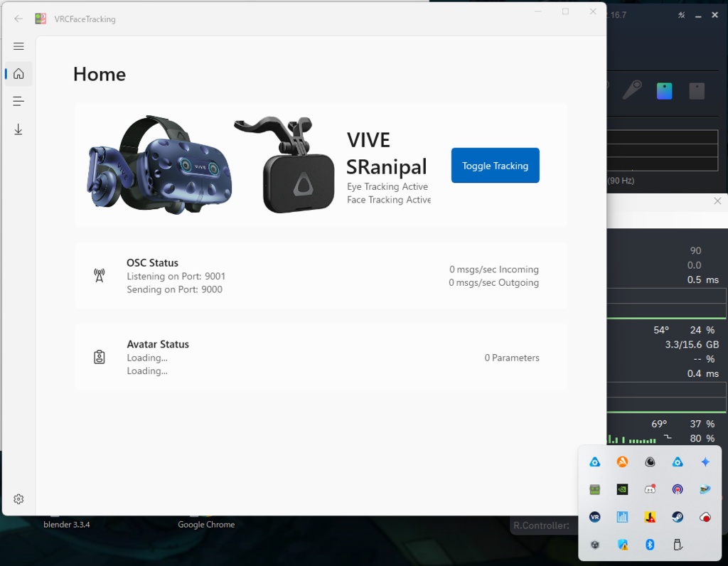Click the Toggle Tracking button

click(495, 165)
